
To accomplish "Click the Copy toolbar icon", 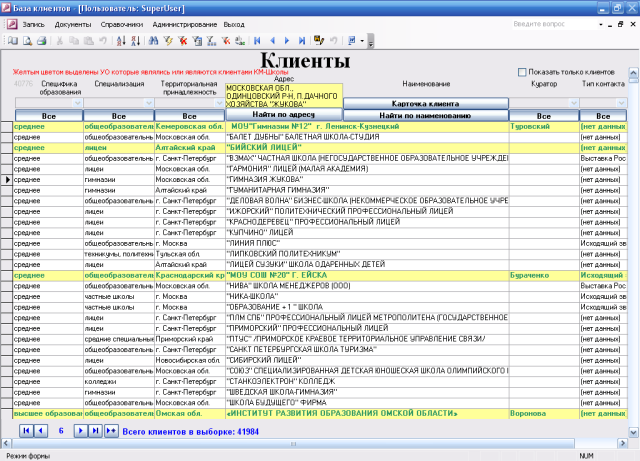I will (x=74, y=40).
